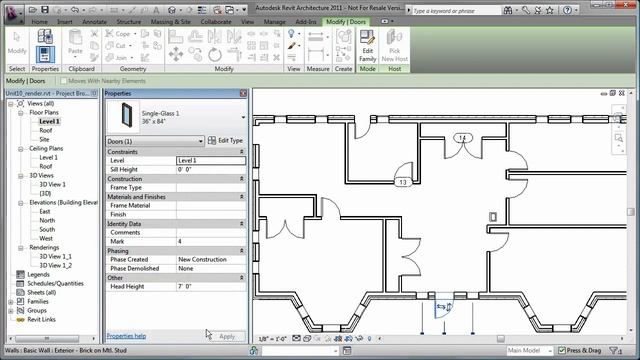Screen dimensions: 640x360
Task: Click the Undo arrow in quick access toolbar
Action: point(74,10)
